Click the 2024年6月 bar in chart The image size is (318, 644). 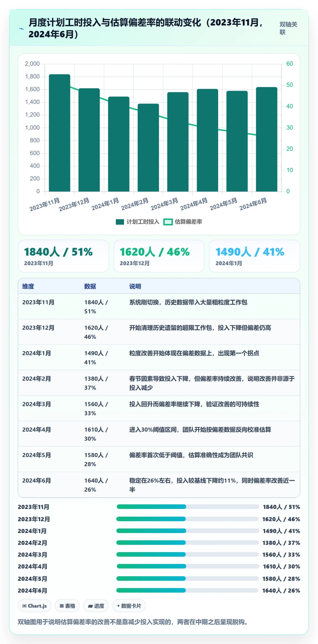point(267,139)
